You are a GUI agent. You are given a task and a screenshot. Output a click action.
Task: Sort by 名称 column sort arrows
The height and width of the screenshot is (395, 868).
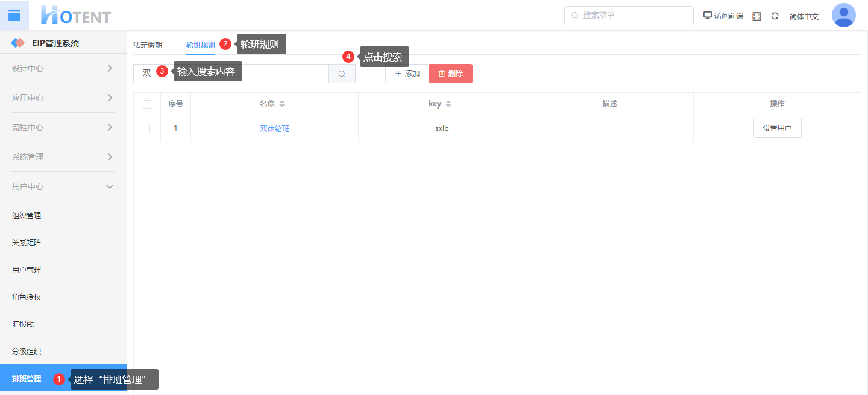[282, 104]
